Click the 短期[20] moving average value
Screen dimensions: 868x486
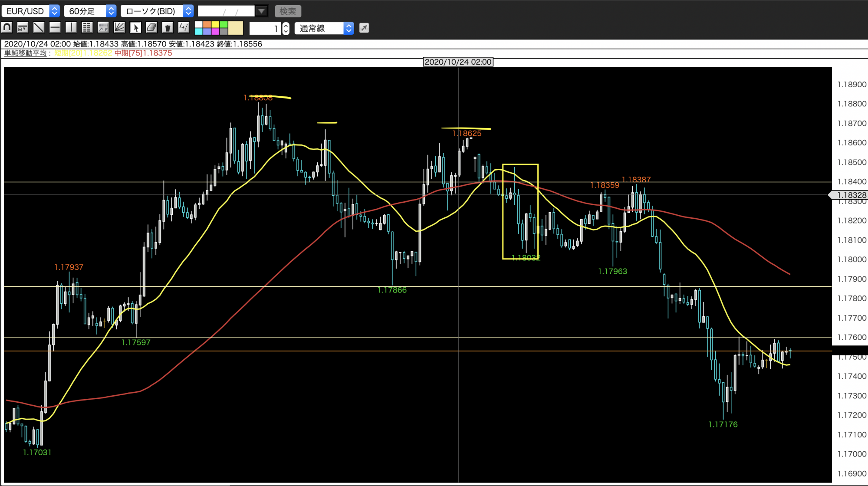coord(83,53)
